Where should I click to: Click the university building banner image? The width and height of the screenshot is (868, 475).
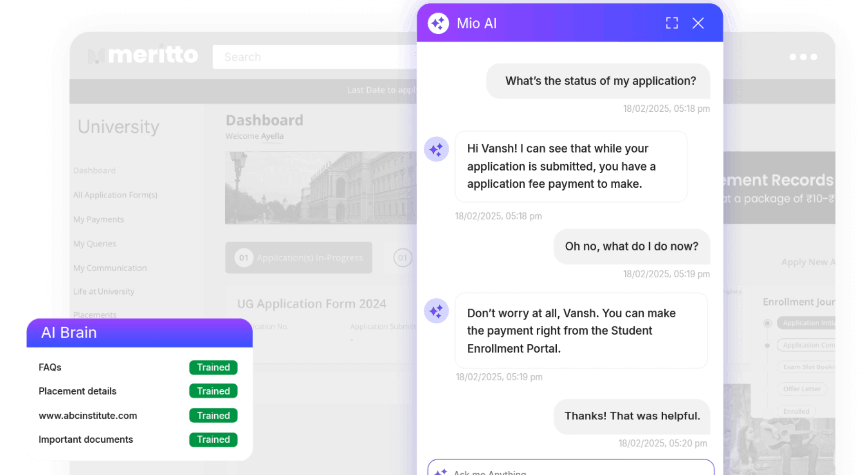[x=321, y=188]
